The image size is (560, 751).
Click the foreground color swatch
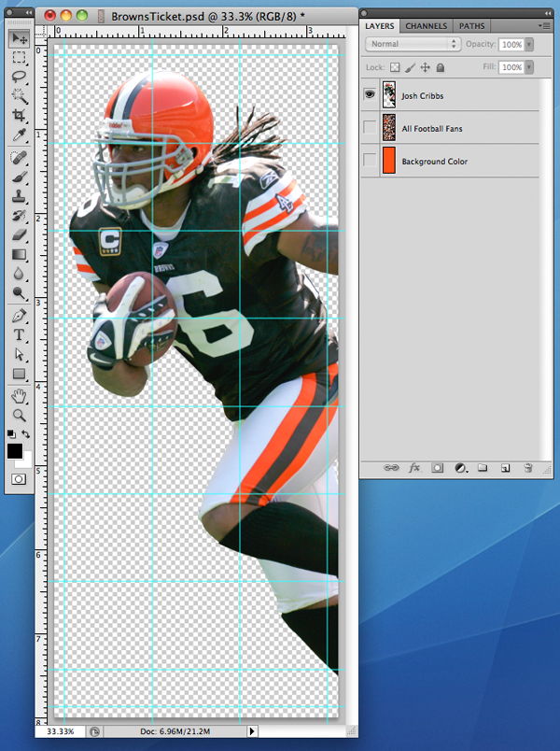(x=14, y=451)
